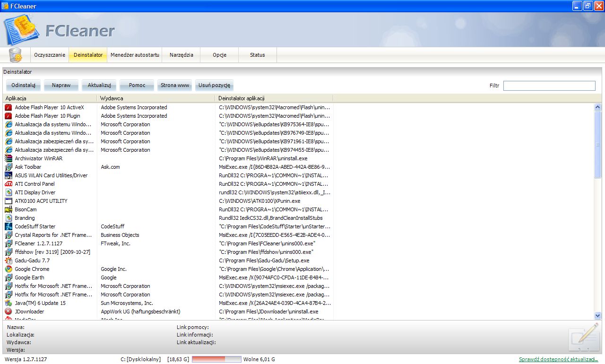The image size is (605, 364).
Task: Click Wolne 6,01 G status text
Action: 259,359
